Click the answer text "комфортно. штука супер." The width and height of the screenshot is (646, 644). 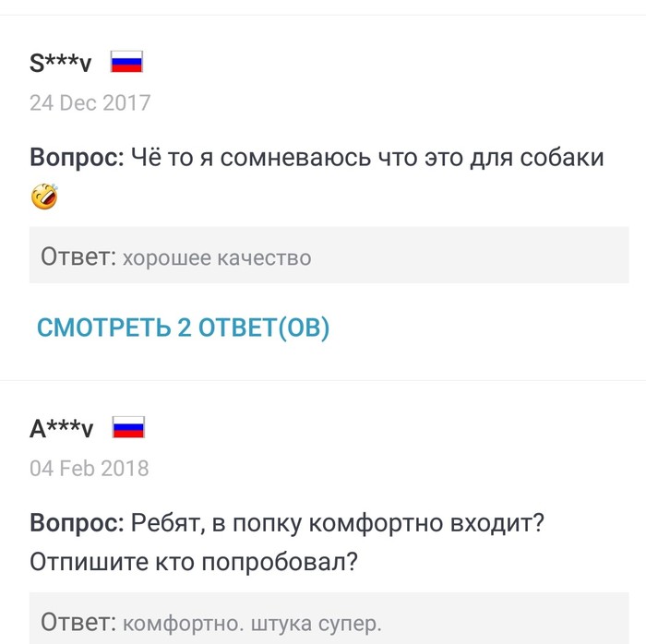(x=251, y=623)
